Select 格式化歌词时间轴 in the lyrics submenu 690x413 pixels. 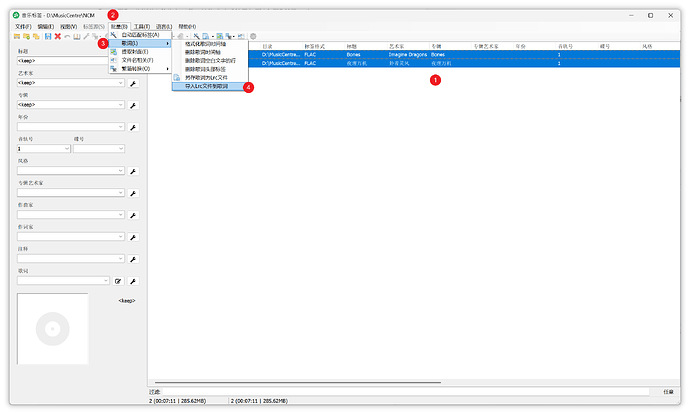click(x=209, y=44)
